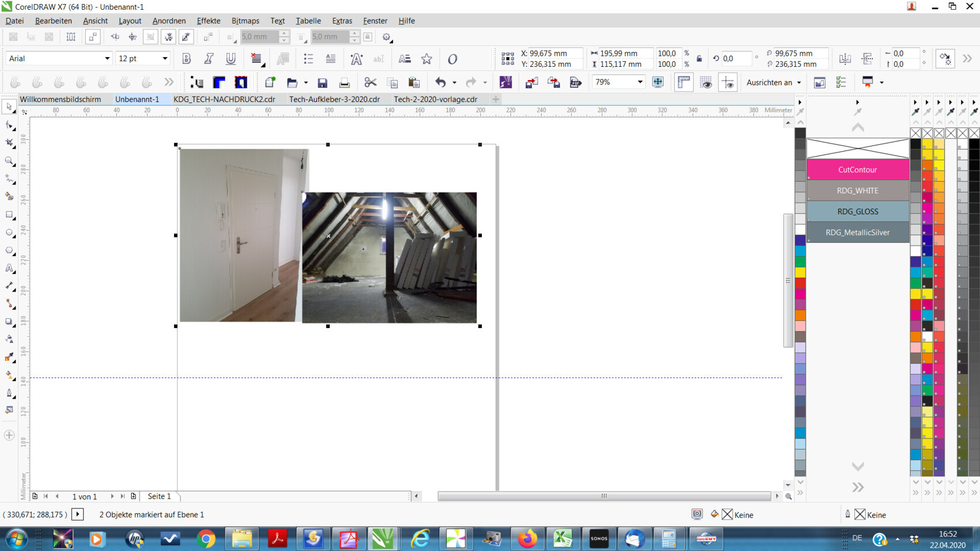Click the Save icon in toolbar
The height and width of the screenshot is (551, 980).
[x=322, y=82]
